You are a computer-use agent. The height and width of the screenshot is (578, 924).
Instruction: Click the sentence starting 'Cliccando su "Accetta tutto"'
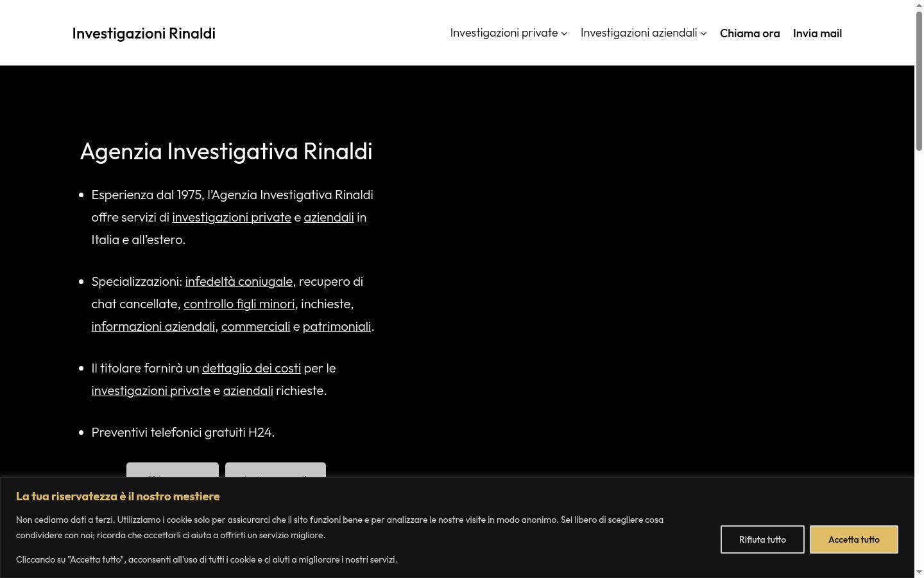click(207, 559)
